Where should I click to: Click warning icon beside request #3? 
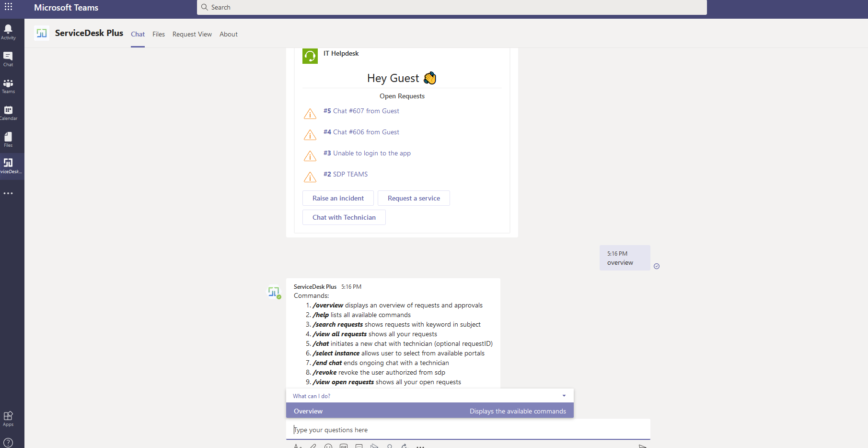310,156
